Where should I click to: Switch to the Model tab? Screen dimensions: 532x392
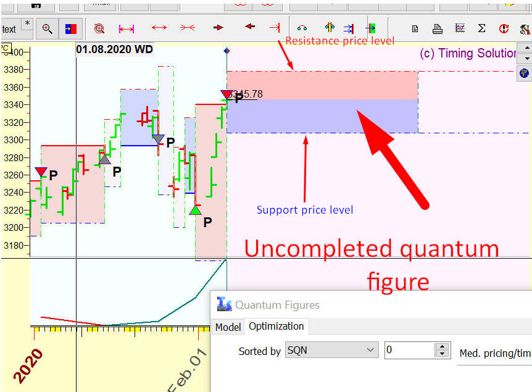tap(228, 327)
